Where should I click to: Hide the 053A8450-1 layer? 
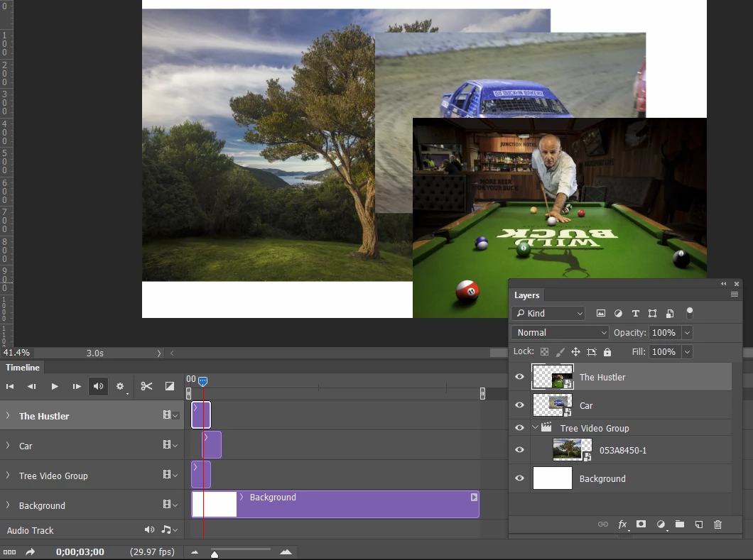pos(519,449)
